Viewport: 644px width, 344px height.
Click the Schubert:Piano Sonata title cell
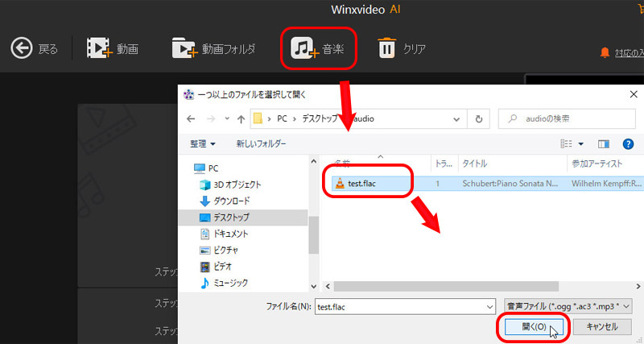[510, 184]
